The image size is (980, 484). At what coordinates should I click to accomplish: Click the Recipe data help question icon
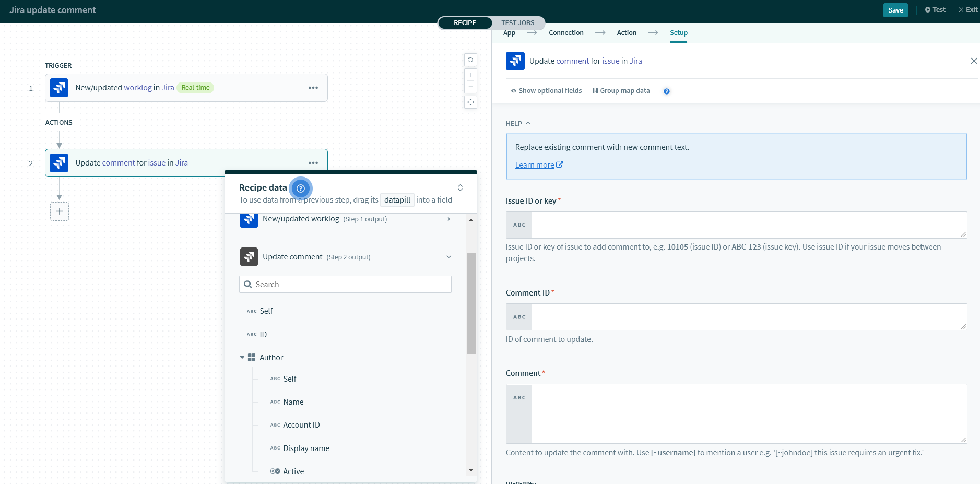[x=301, y=188]
